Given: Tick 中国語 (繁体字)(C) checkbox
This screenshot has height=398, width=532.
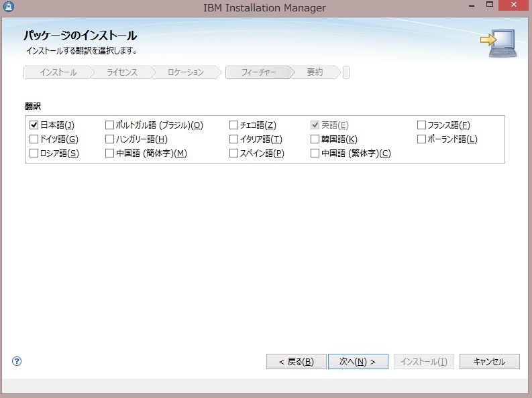Looking at the screenshot, I should (x=315, y=153).
